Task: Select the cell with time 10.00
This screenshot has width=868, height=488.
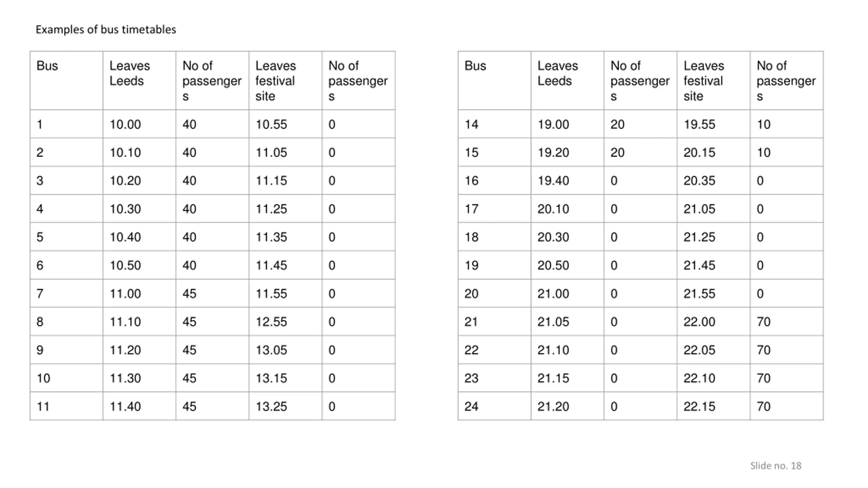Action: (139, 124)
